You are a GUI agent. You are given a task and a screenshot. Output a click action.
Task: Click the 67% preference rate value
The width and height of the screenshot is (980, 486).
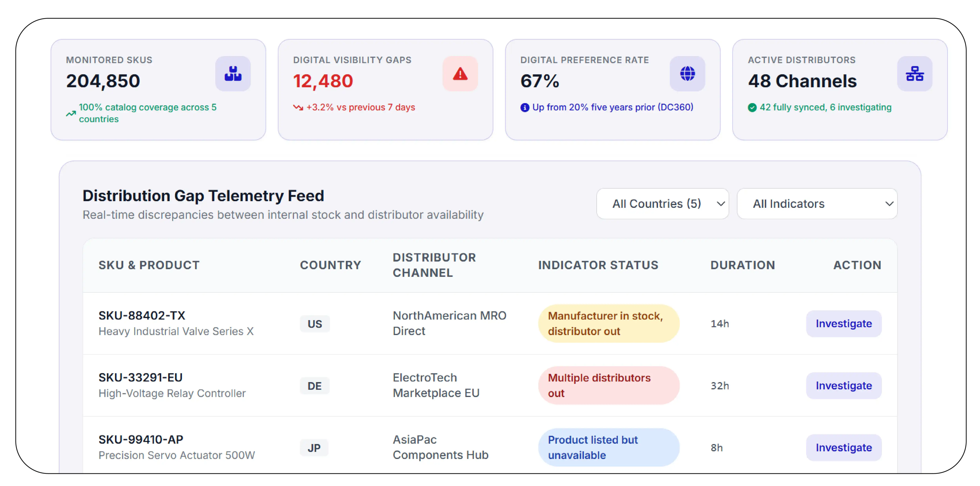tap(539, 81)
